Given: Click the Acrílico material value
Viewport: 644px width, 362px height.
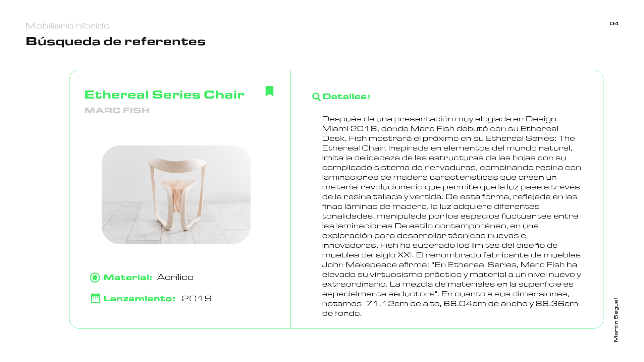Looking at the screenshot, I should pyautogui.click(x=175, y=277).
